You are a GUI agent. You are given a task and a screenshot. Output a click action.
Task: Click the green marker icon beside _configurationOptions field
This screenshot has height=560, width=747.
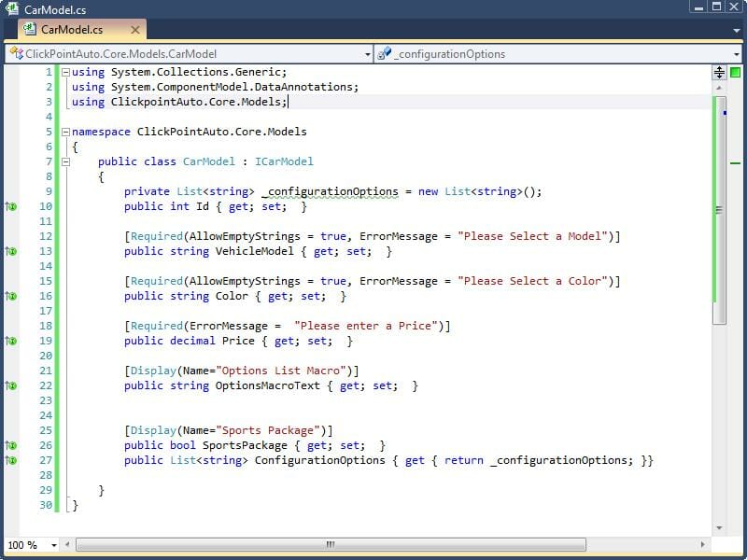pyautogui.click(x=11, y=206)
